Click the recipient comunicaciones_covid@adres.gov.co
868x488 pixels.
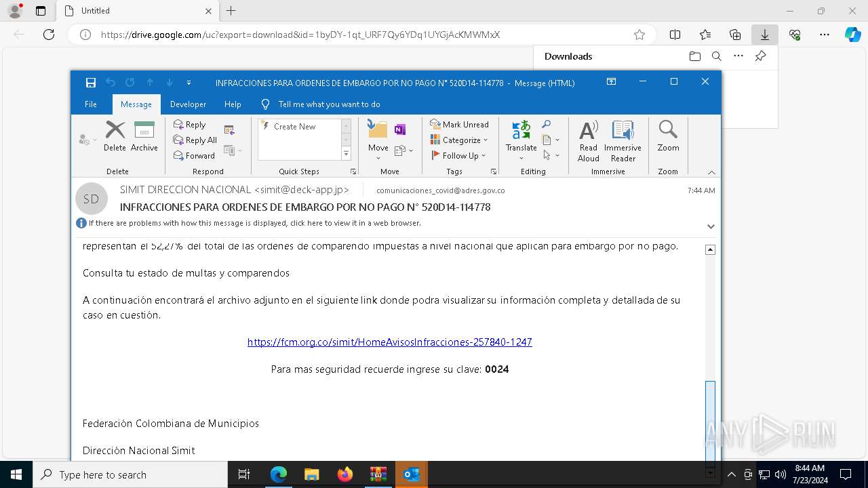[440, 190]
